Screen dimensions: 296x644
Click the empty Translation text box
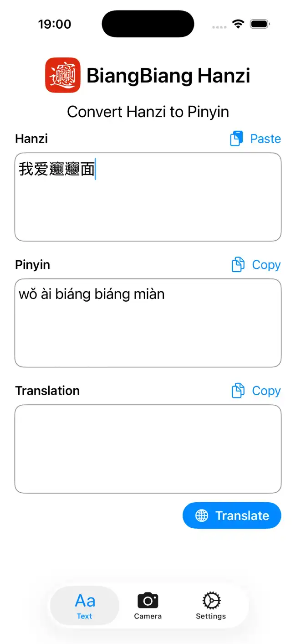tap(148, 449)
